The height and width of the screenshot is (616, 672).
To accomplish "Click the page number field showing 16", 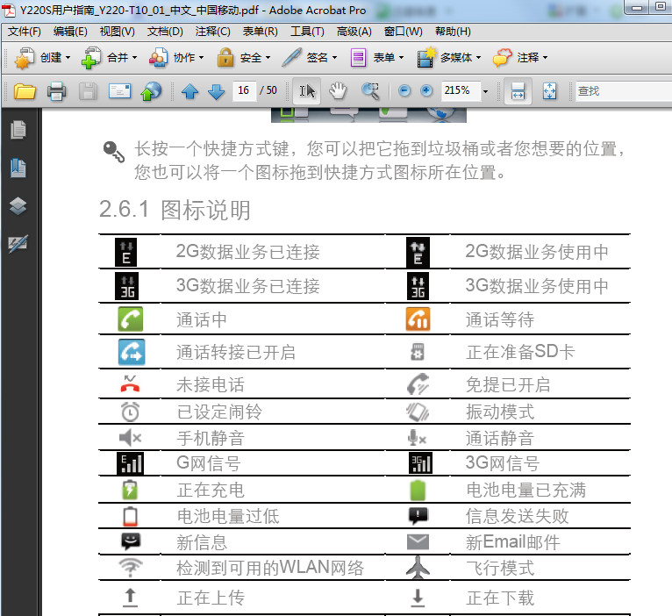I will click(x=244, y=90).
